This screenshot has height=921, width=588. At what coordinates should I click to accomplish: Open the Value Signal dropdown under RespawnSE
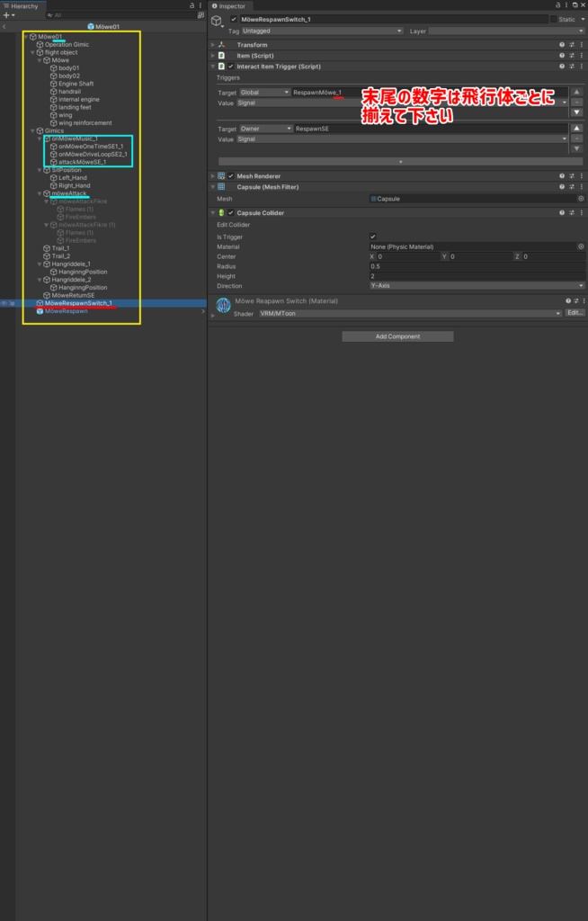tap(402, 139)
